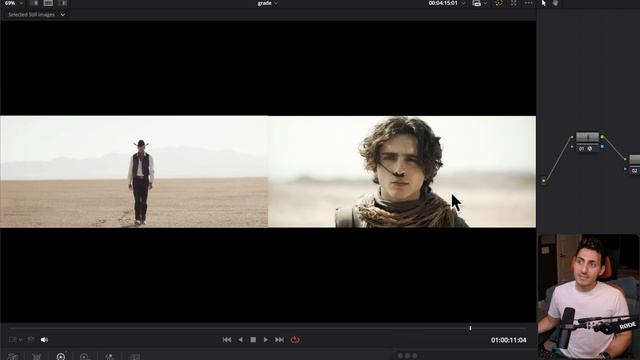The image size is (640, 360).
Task: Open the last palette icon in bottom toolbar
Action: click(x=134, y=357)
